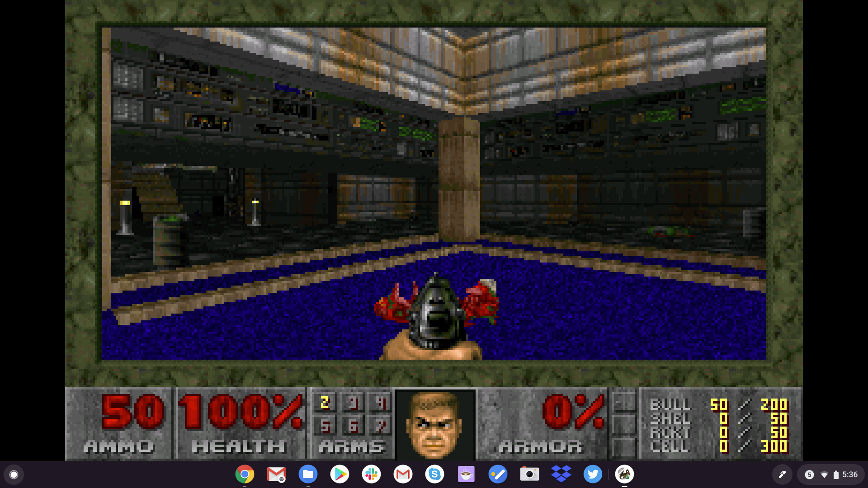
Task: Click the Dropbox taskbar icon
Action: click(x=560, y=474)
